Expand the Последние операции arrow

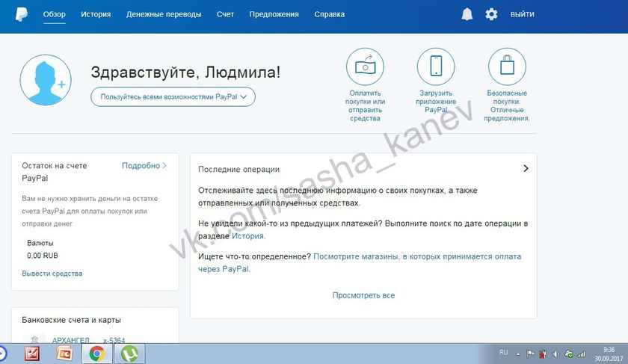[526, 169]
